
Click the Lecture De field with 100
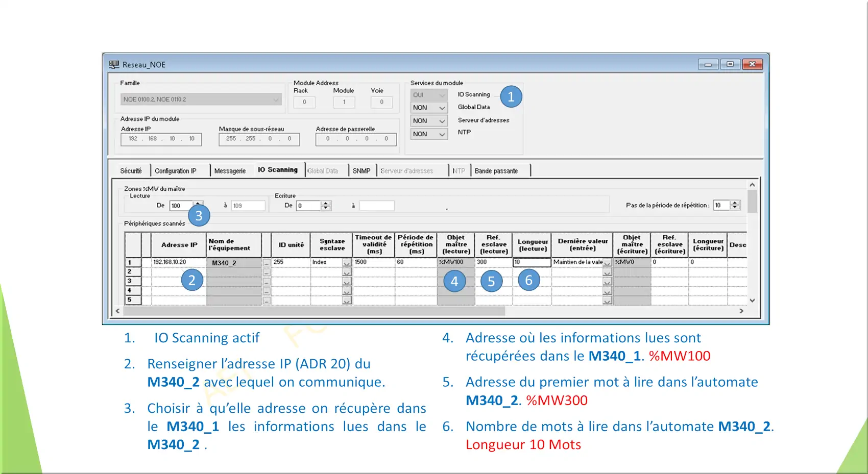click(182, 206)
